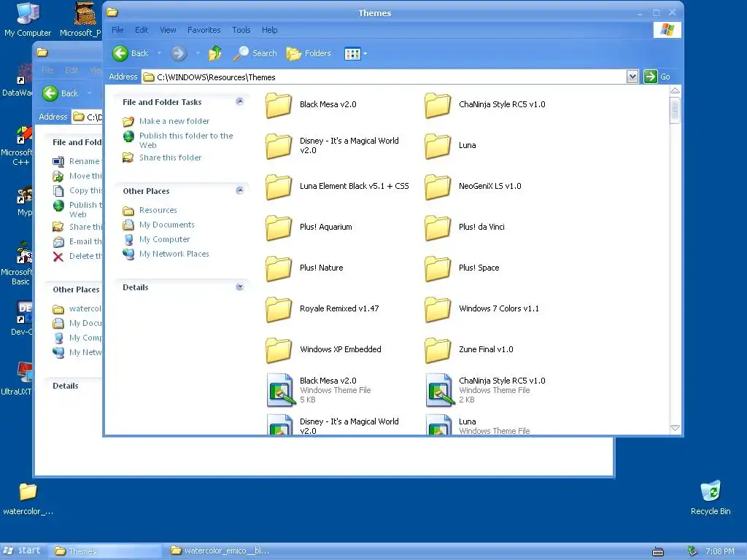Click the Start button
This screenshot has height=560, width=747.
point(22,551)
